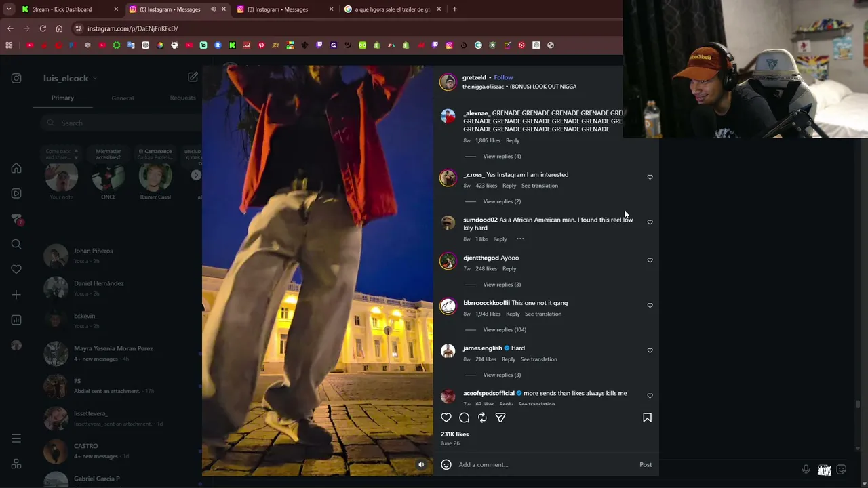The image size is (868, 488).
Task: Open the gretzeld profile username link
Action: point(474,77)
